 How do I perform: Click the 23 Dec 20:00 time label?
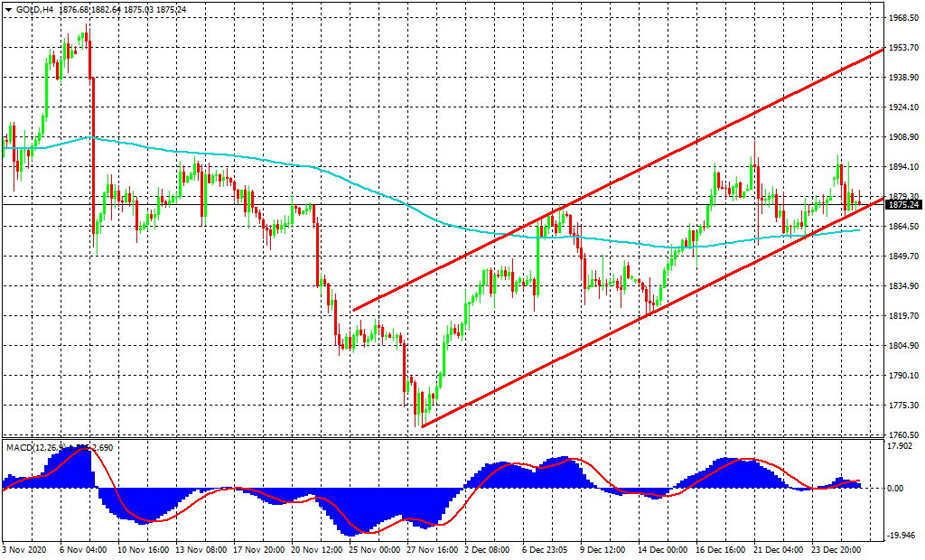(x=837, y=548)
